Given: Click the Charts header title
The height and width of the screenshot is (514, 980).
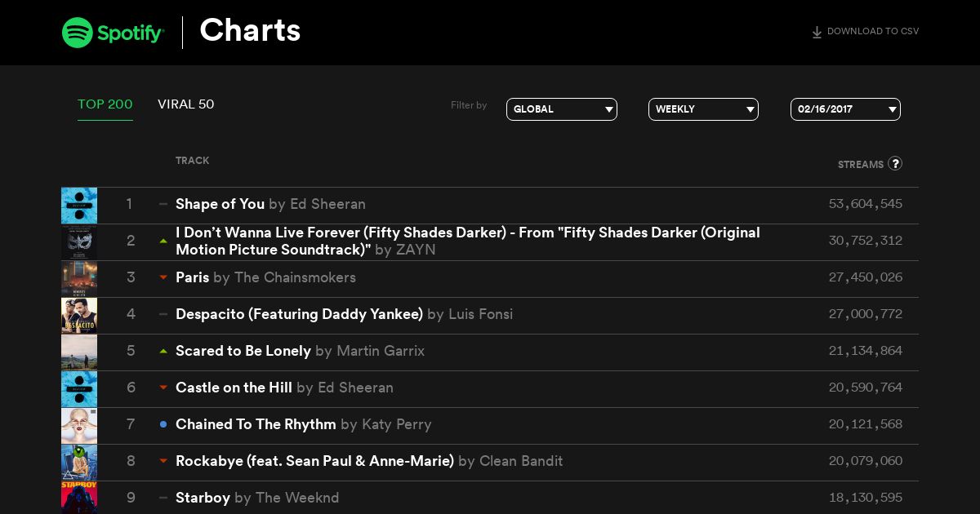Looking at the screenshot, I should click(x=250, y=31).
